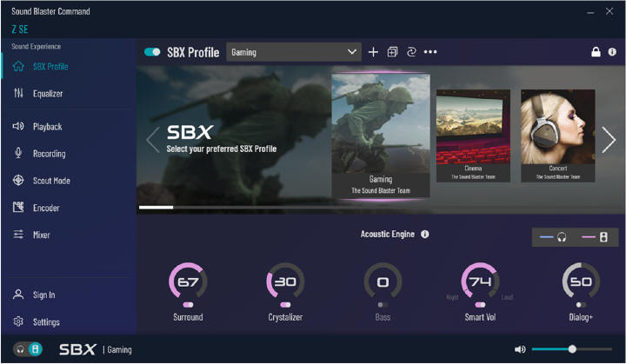Toggle the Smart Vol effect switch
This screenshot has width=626, height=364.
480,305
